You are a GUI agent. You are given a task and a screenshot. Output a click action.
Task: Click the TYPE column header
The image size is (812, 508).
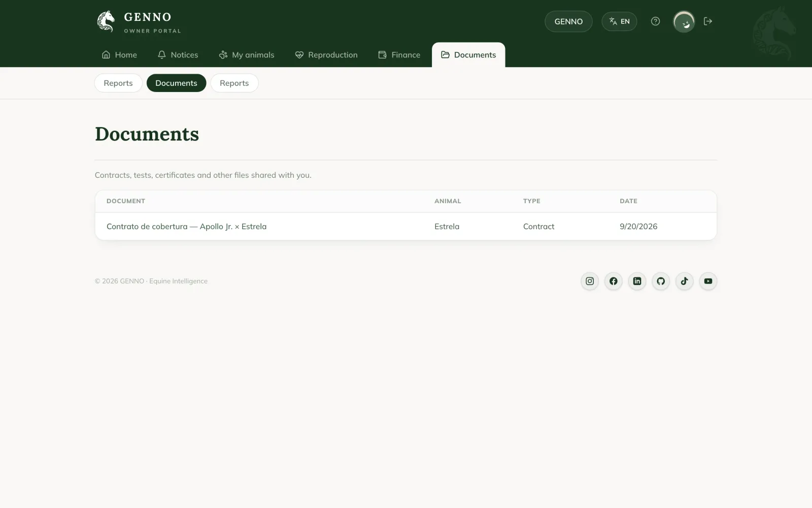pyautogui.click(x=532, y=201)
